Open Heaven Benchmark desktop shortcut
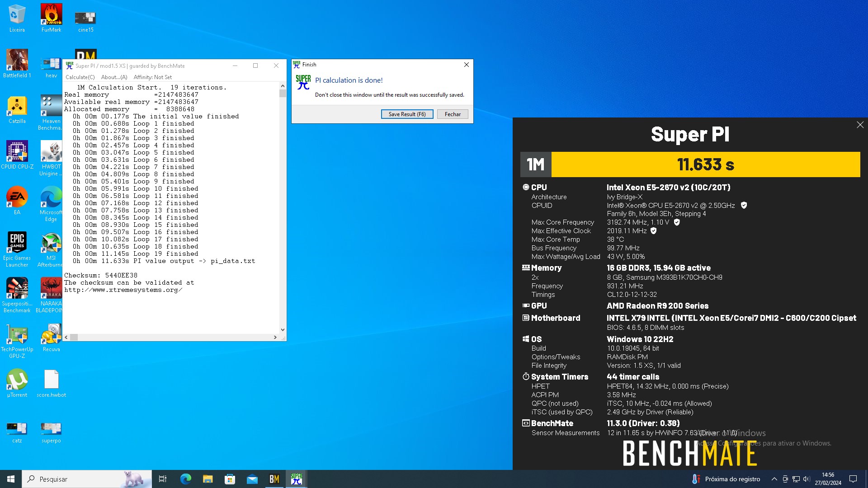Image resolution: width=868 pixels, height=488 pixels. click(51, 113)
